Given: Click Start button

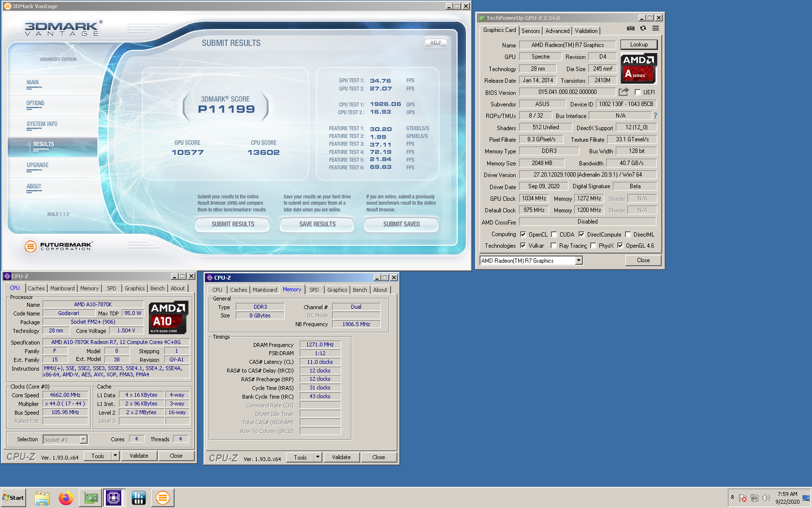Looking at the screenshot, I should click(14, 498).
